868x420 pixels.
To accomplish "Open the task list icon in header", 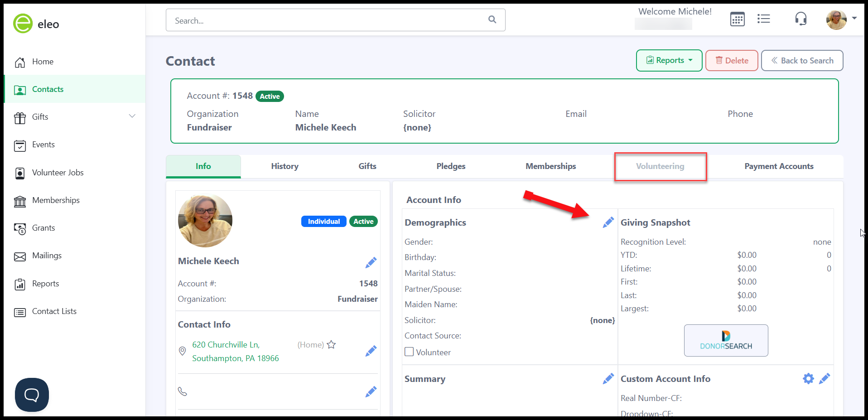I will (x=764, y=19).
